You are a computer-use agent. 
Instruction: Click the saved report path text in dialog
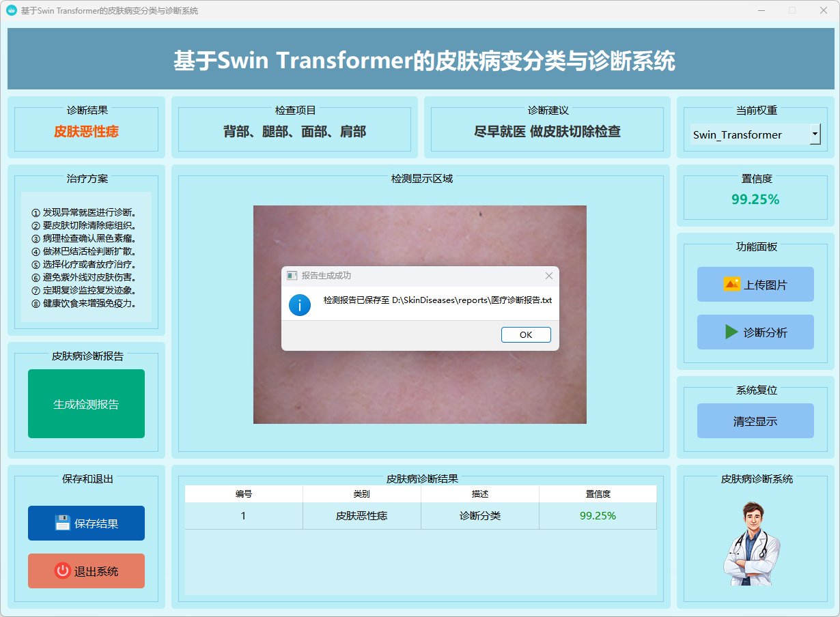click(438, 300)
